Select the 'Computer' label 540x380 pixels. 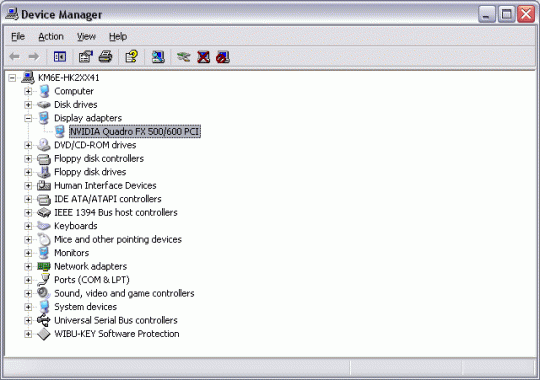(74, 91)
